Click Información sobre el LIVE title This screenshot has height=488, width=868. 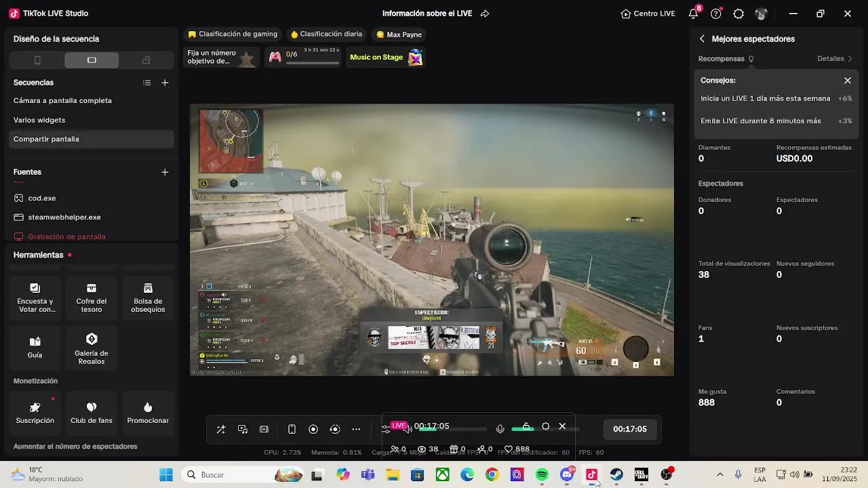427,14
